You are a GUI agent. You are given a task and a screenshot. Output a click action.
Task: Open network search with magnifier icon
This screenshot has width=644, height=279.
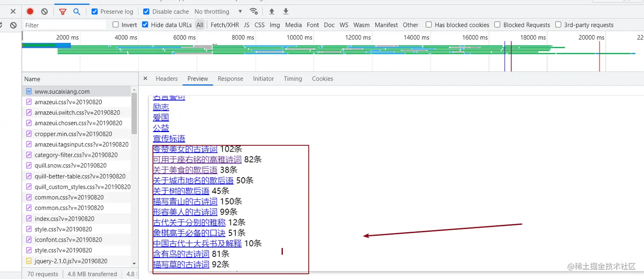pos(77,12)
